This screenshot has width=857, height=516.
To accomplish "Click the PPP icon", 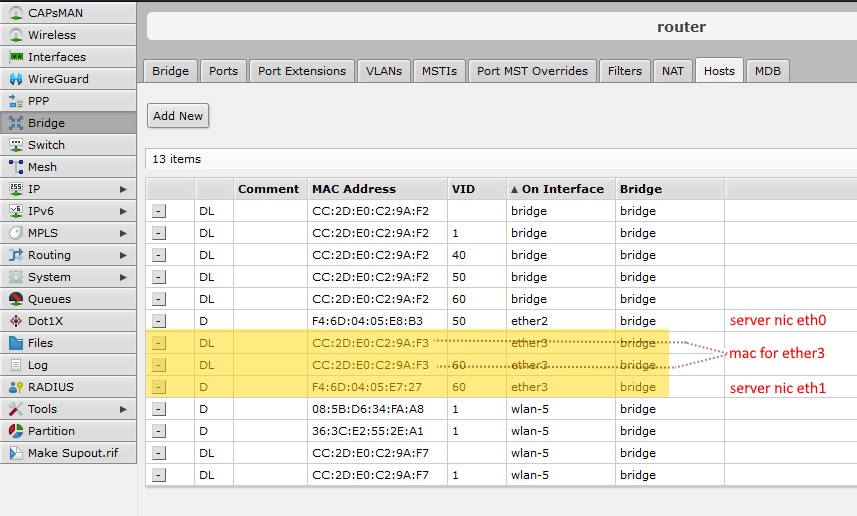I will coord(16,101).
